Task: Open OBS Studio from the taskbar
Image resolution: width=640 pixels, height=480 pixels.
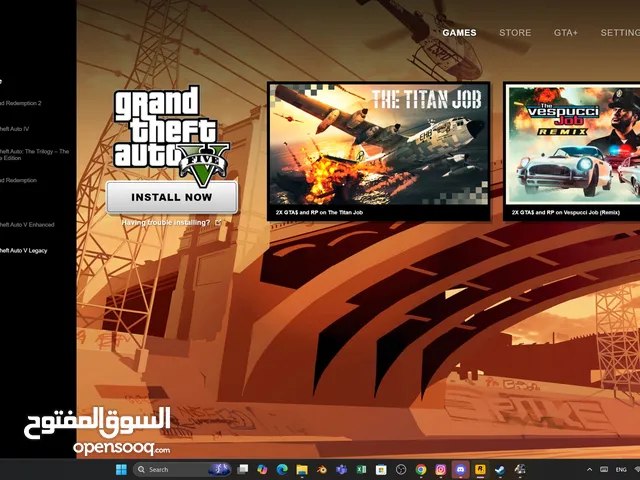Action: click(x=401, y=469)
